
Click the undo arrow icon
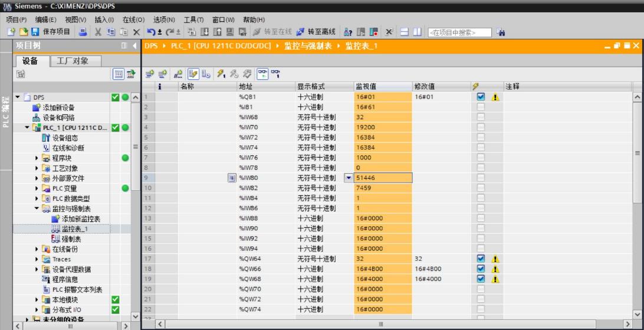coord(151,31)
